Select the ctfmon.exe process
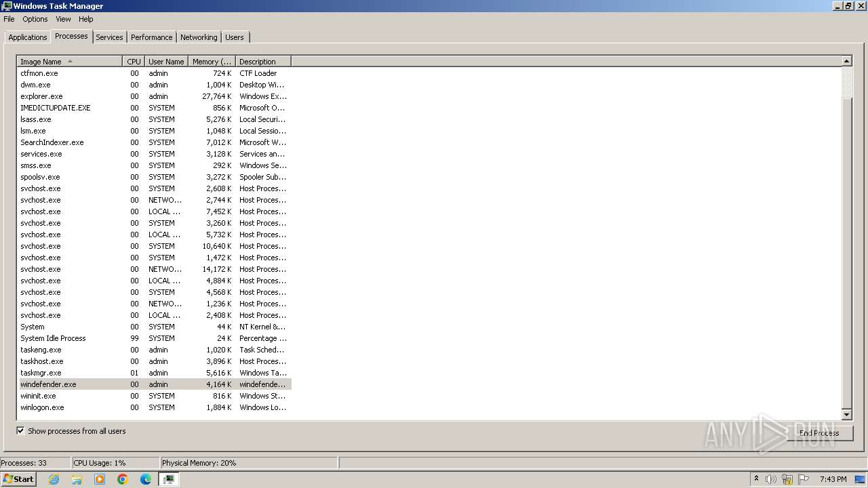Image resolution: width=868 pixels, height=488 pixels. pos(154,73)
